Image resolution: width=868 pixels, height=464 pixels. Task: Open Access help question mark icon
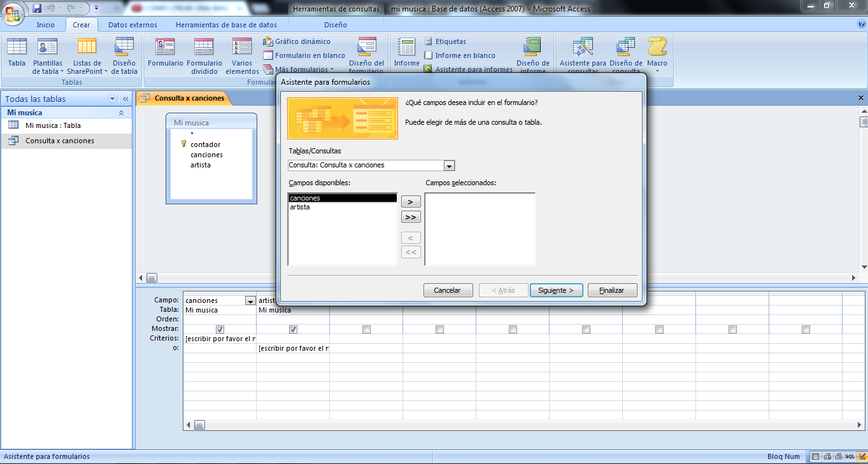point(862,24)
